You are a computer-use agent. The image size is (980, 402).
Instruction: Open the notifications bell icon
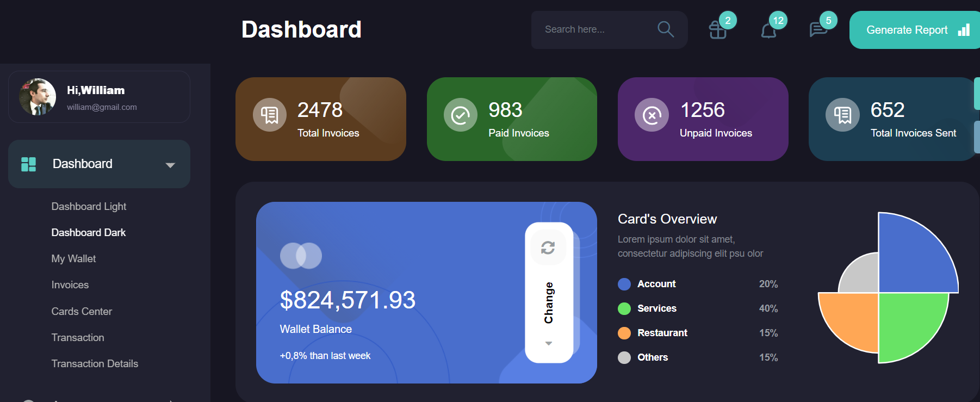pos(768,30)
